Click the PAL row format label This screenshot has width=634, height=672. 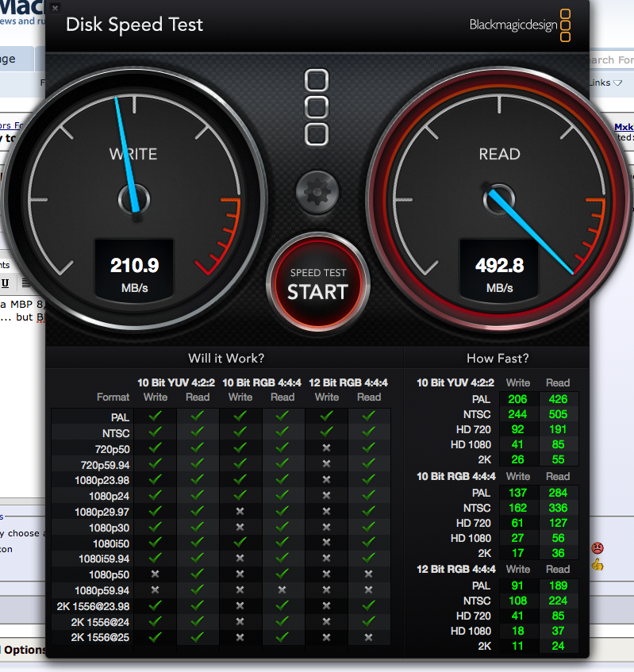tap(120, 417)
